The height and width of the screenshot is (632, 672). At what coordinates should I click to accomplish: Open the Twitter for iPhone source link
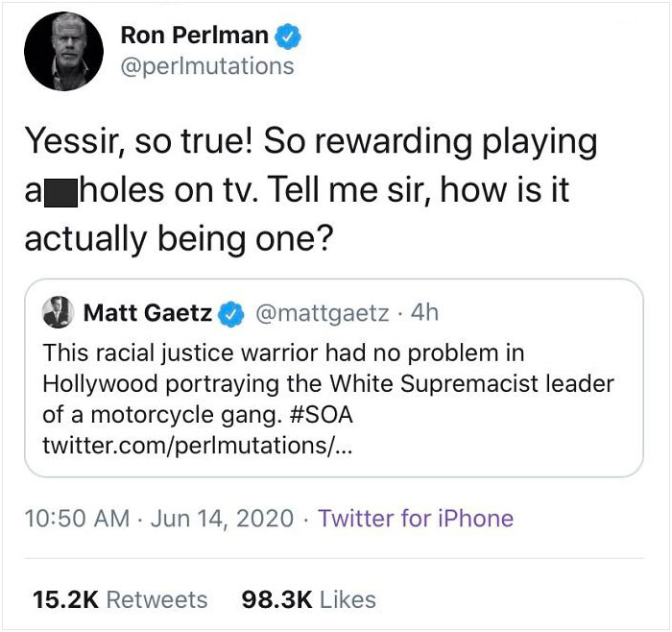point(416,520)
